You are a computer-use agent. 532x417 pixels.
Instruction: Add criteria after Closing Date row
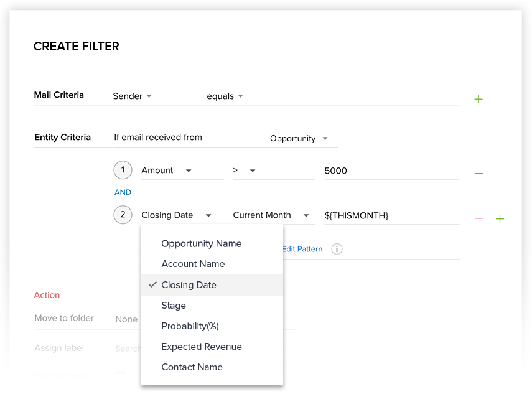pos(500,218)
